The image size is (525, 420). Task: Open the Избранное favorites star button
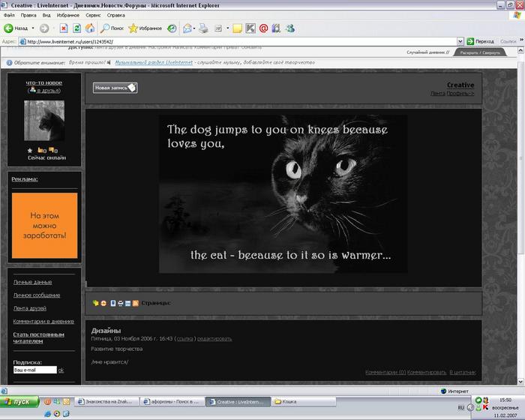(145, 28)
